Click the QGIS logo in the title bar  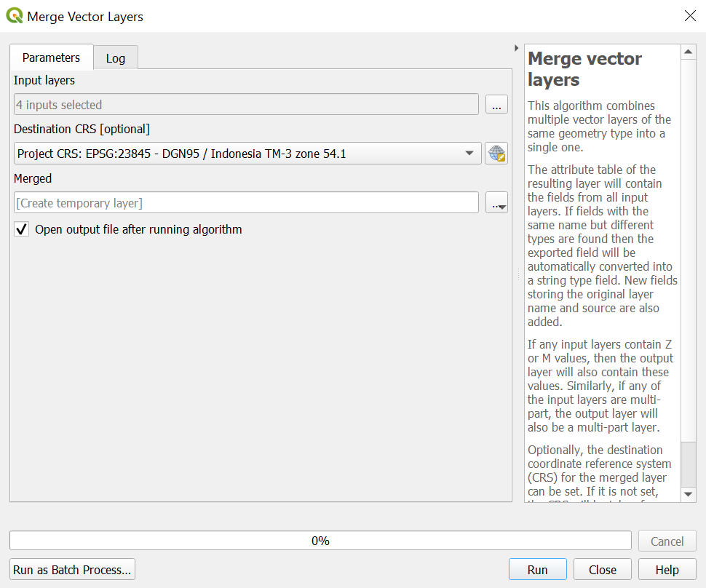coord(14,16)
